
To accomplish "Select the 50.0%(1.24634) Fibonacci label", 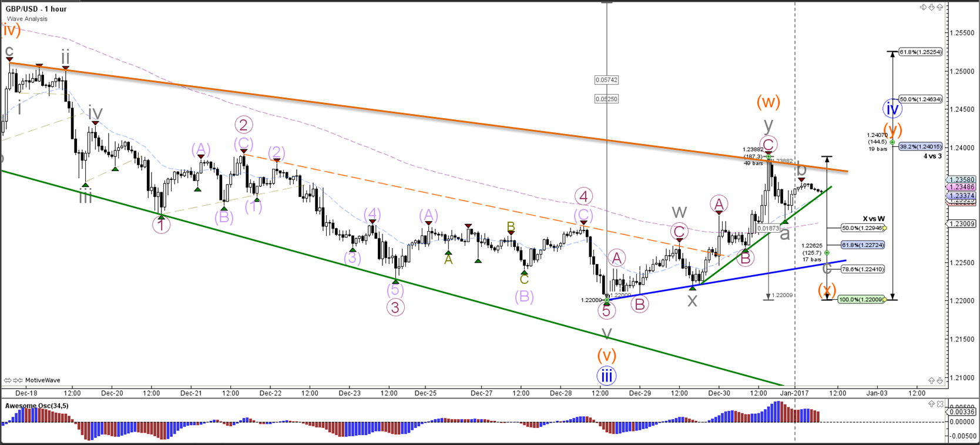I will (921, 99).
